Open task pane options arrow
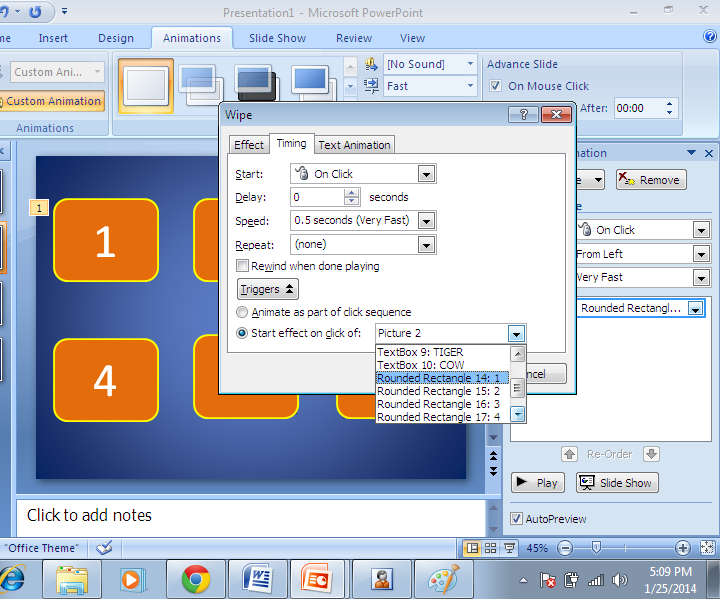The width and height of the screenshot is (720, 600). pyautogui.click(x=691, y=153)
